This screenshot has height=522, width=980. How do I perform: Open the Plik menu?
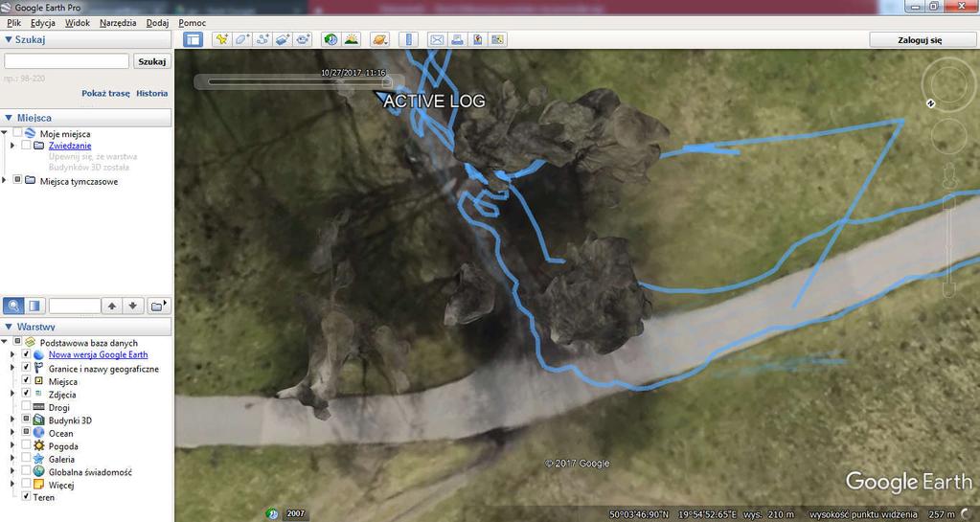[x=13, y=22]
